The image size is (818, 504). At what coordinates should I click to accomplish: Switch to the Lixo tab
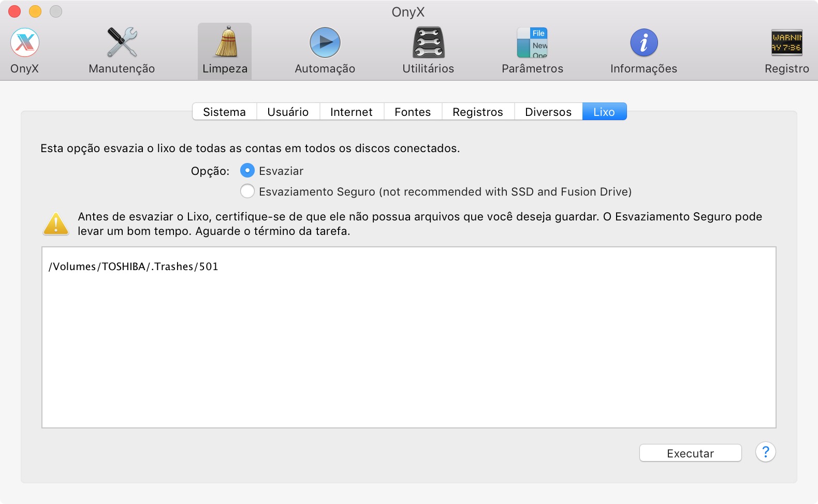tap(604, 112)
